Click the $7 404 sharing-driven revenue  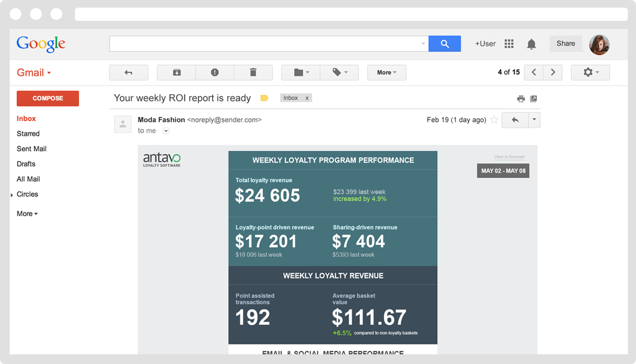(358, 241)
